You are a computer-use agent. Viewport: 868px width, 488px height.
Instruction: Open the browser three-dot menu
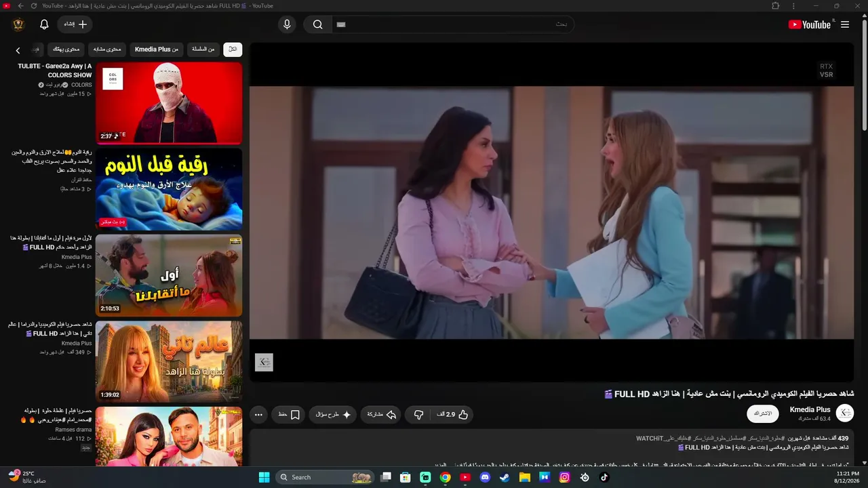click(x=793, y=6)
